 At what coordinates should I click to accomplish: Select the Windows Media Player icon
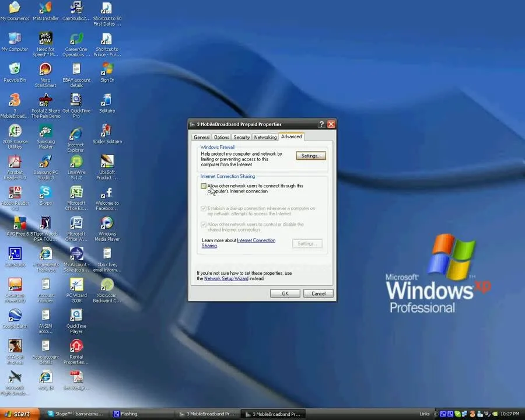107,229
